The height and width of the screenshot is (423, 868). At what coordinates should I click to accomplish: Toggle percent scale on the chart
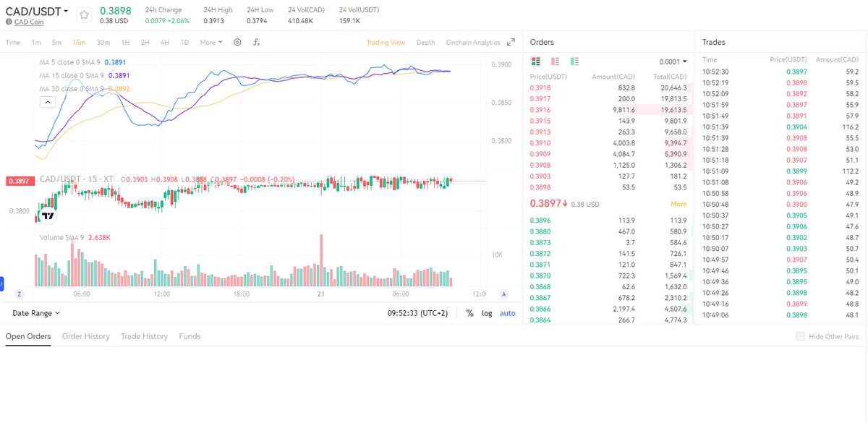[x=470, y=313]
